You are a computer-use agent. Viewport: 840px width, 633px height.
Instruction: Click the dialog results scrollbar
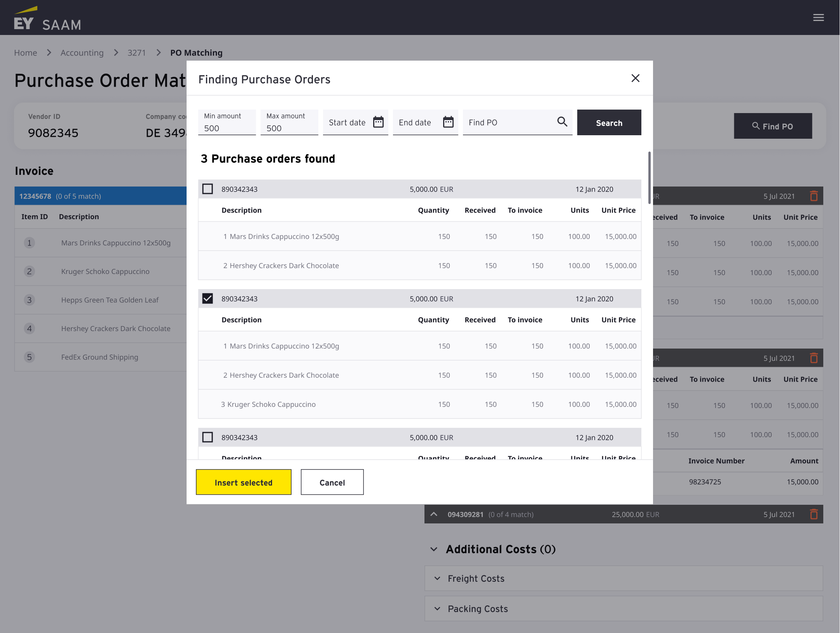click(649, 178)
